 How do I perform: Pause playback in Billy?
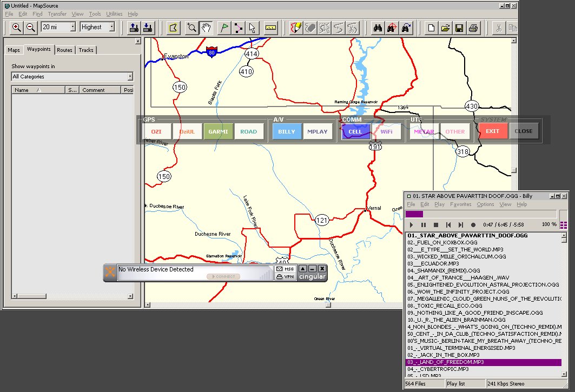point(424,225)
